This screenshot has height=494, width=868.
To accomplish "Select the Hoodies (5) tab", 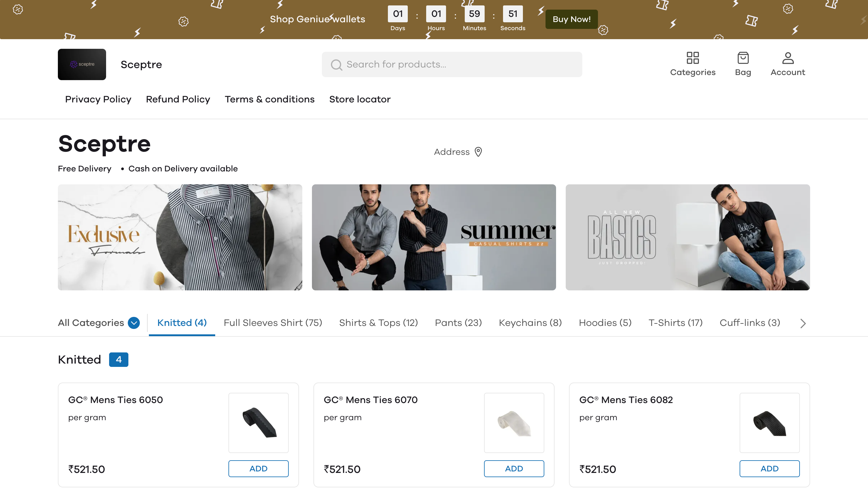I will point(605,323).
